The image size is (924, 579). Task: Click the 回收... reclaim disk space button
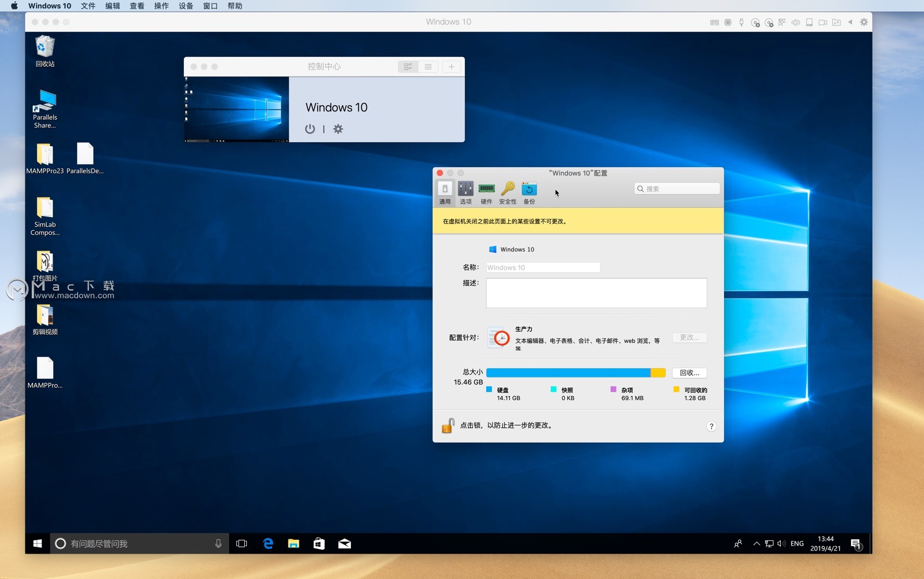point(689,373)
